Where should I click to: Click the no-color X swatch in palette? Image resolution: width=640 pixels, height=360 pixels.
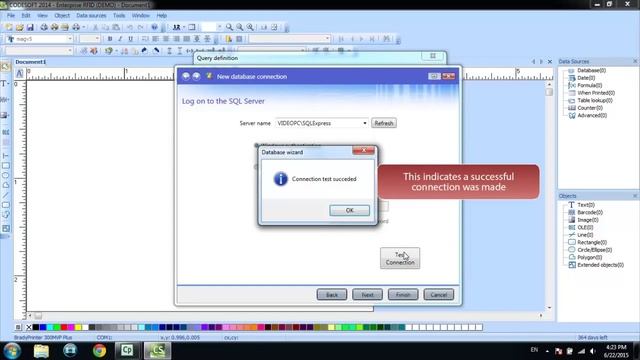pyautogui.click(x=29, y=327)
